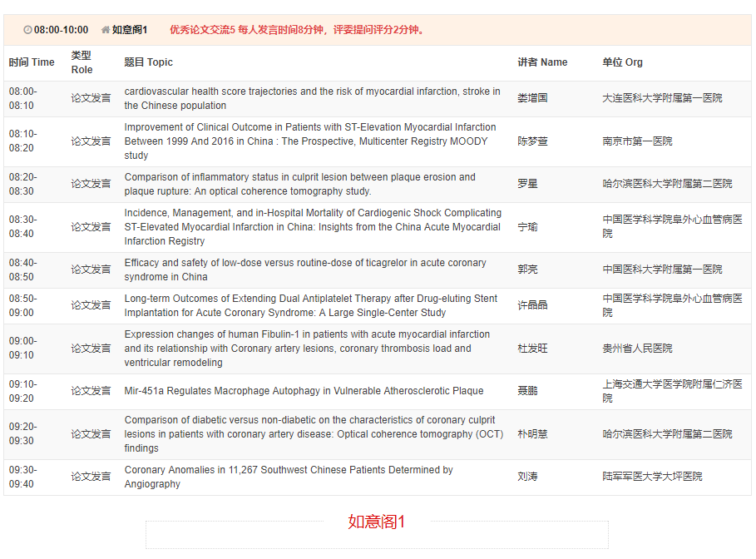756x559 pixels.
Task: Click 论文发言 in the 08:30-08:40 row
Action: pyautogui.click(x=91, y=227)
